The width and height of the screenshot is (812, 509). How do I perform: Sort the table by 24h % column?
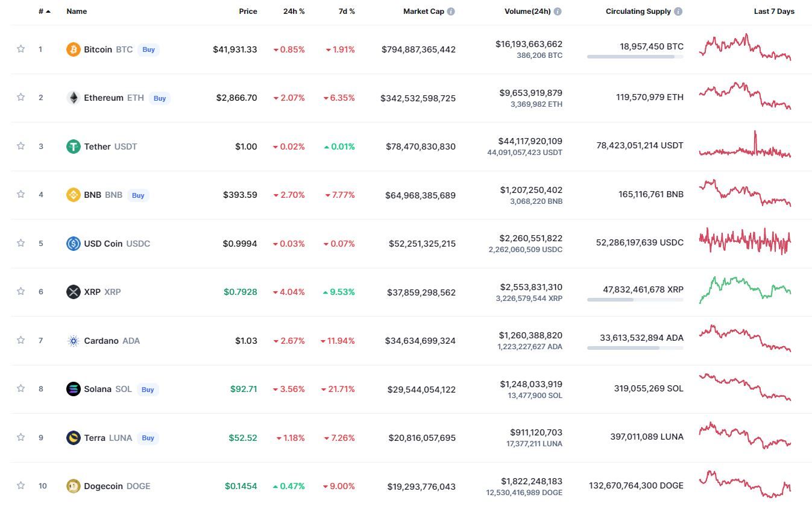[x=294, y=11]
